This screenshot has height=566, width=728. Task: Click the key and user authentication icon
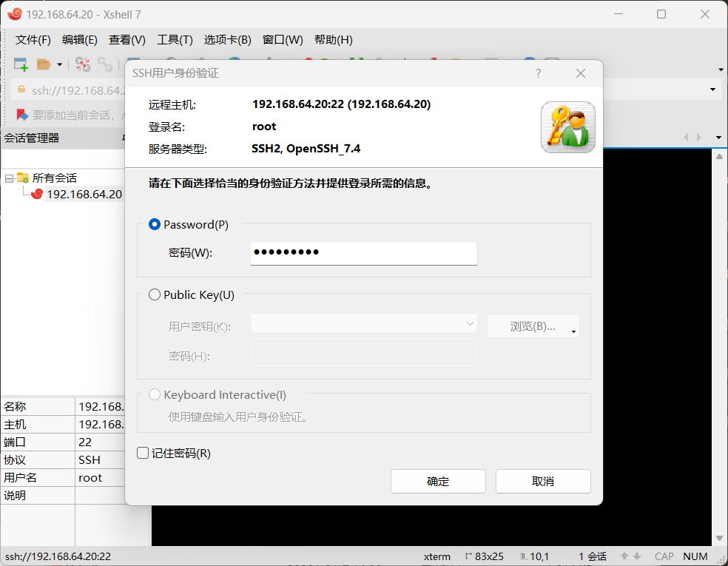tap(567, 127)
